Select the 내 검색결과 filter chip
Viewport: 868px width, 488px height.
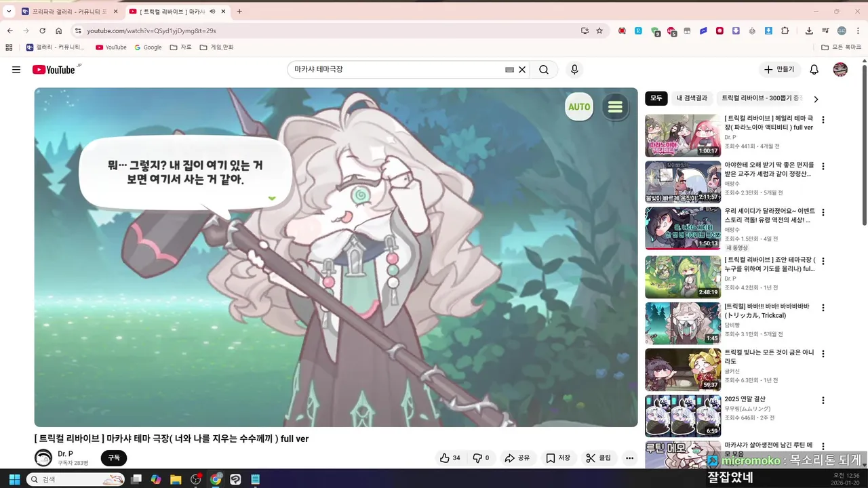(692, 98)
